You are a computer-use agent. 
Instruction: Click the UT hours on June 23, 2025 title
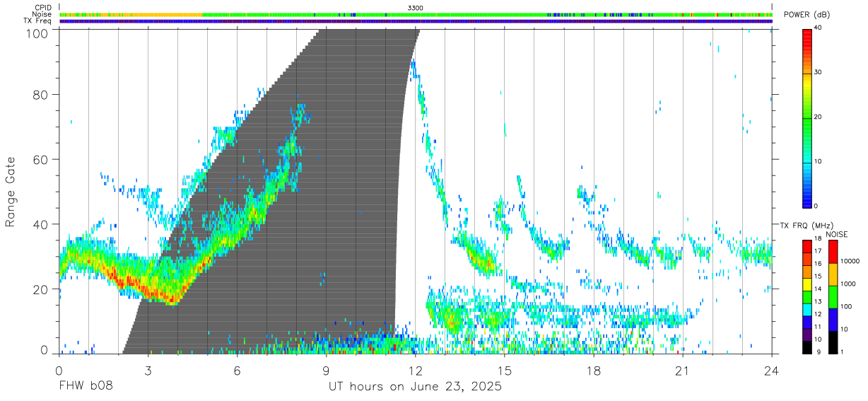pos(416,388)
